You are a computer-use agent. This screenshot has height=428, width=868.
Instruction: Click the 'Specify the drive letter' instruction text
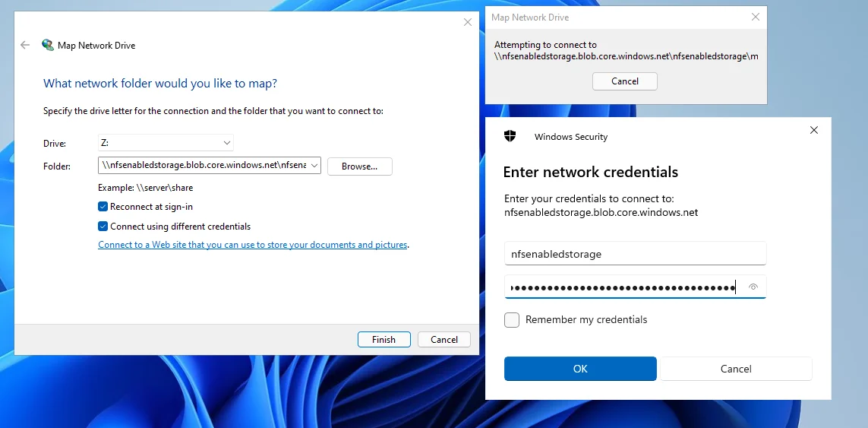(213, 111)
